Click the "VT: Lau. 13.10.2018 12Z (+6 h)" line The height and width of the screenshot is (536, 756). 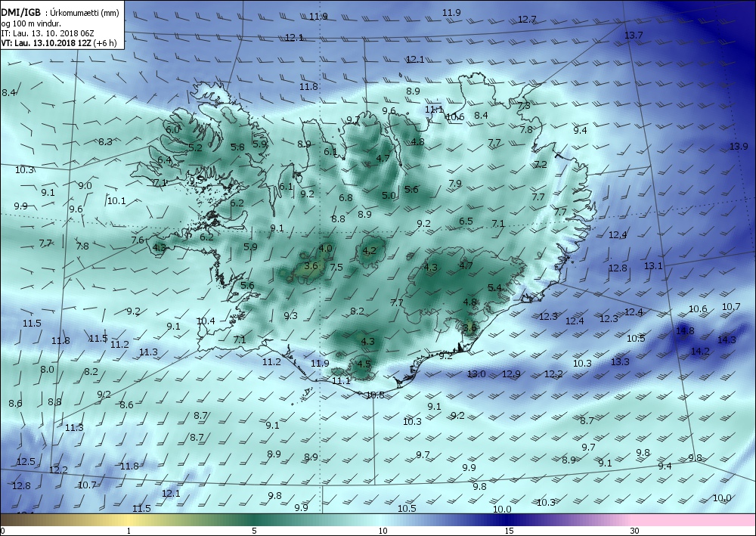(58, 42)
